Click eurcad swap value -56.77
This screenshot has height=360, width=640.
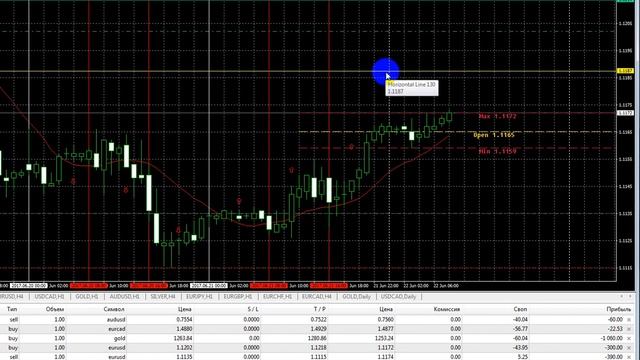click(x=520, y=329)
